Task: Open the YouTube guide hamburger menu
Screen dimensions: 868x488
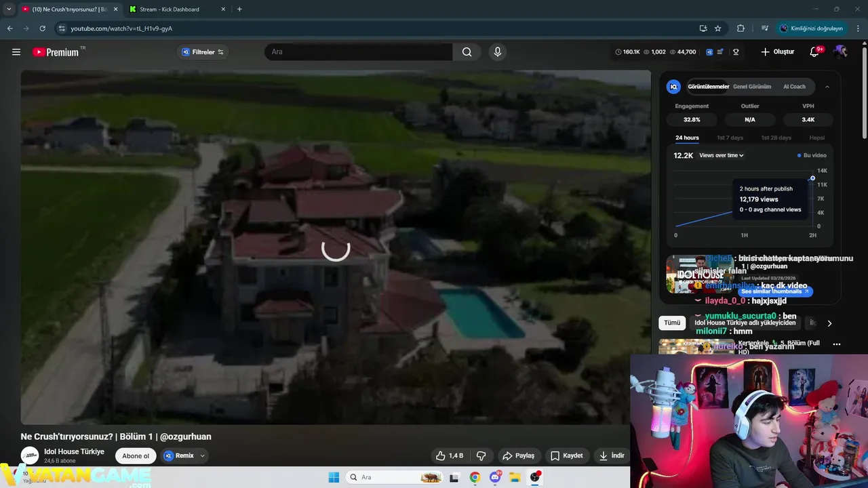Action: [x=16, y=52]
